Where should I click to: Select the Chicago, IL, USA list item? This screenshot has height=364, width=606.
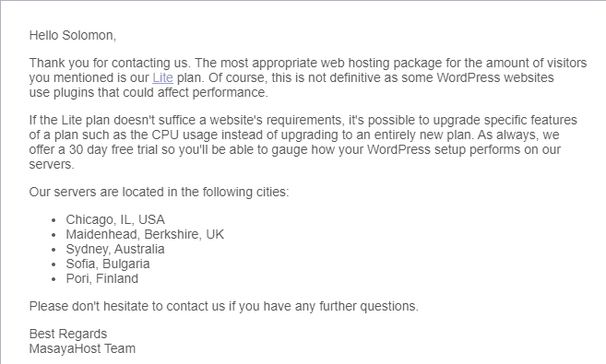[115, 219]
